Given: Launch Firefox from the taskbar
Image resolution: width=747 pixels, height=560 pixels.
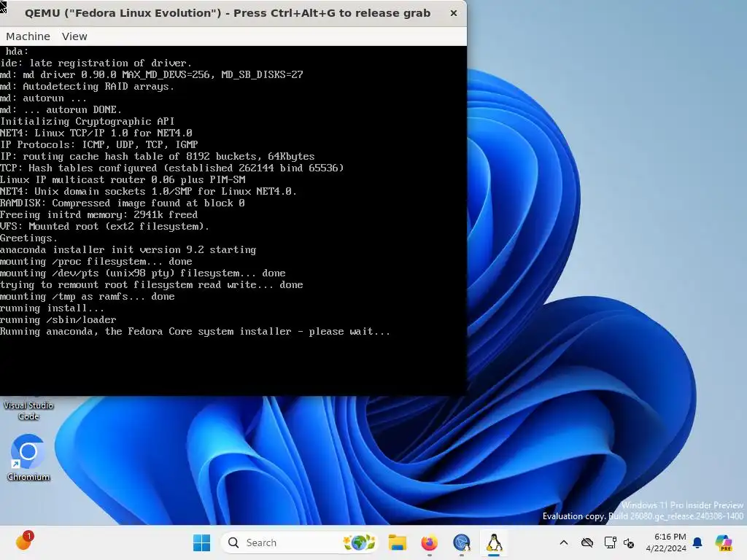Looking at the screenshot, I should pyautogui.click(x=429, y=542).
